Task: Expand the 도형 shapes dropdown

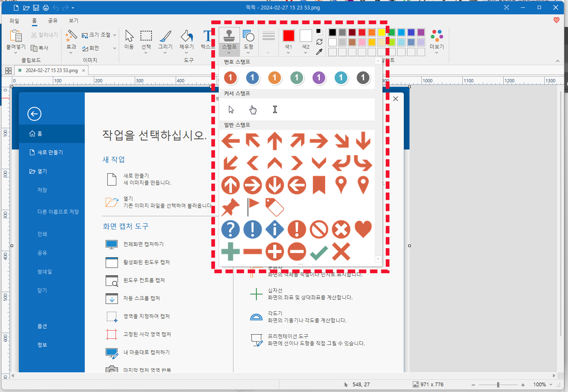Action: click(x=248, y=52)
